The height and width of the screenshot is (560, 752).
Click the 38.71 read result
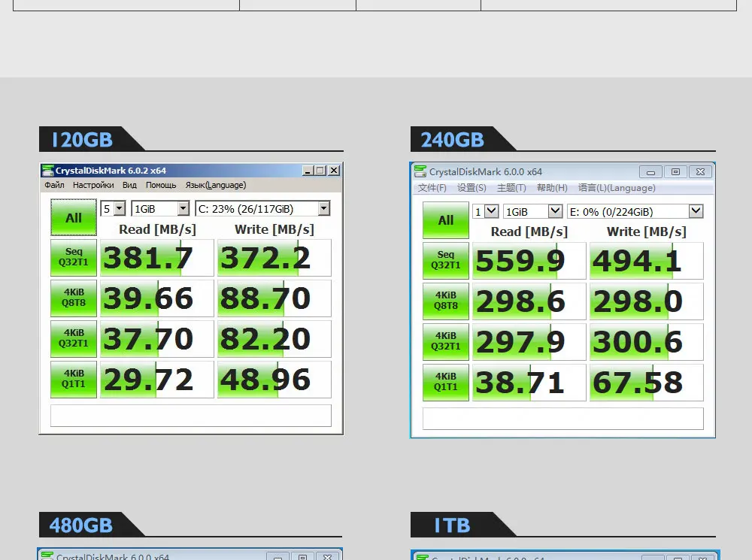pos(529,383)
